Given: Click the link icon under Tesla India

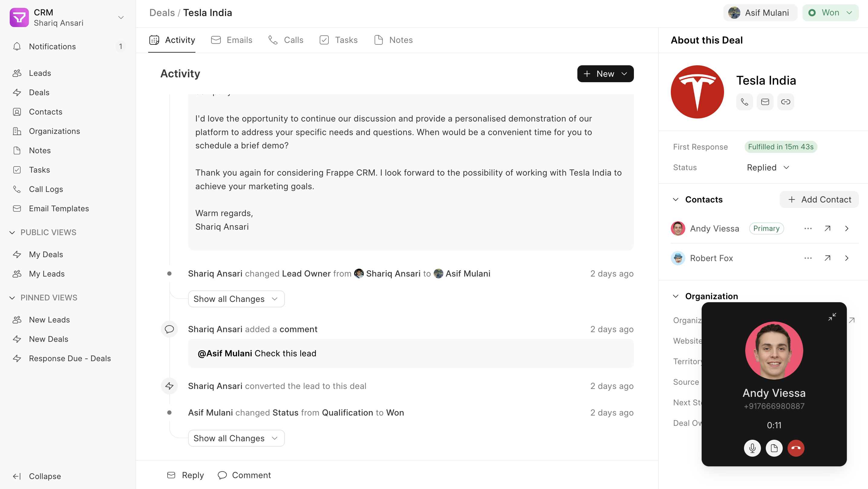Looking at the screenshot, I should pyautogui.click(x=785, y=102).
